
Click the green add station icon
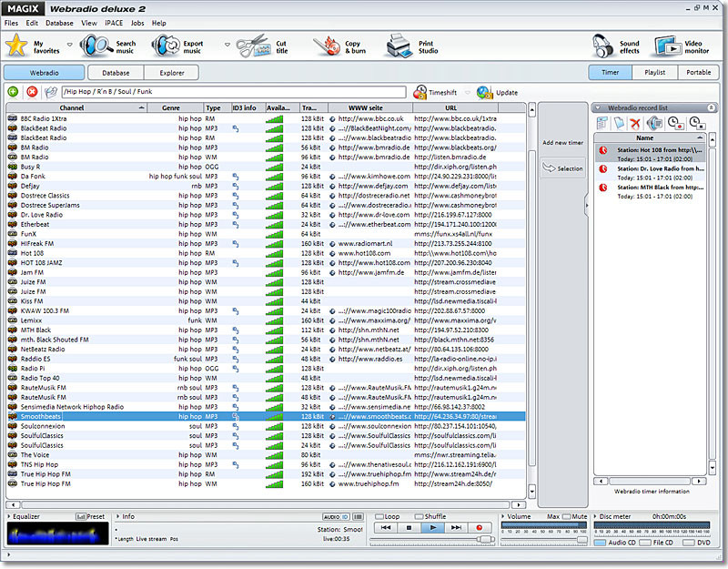pyautogui.click(x=13, y=92)
